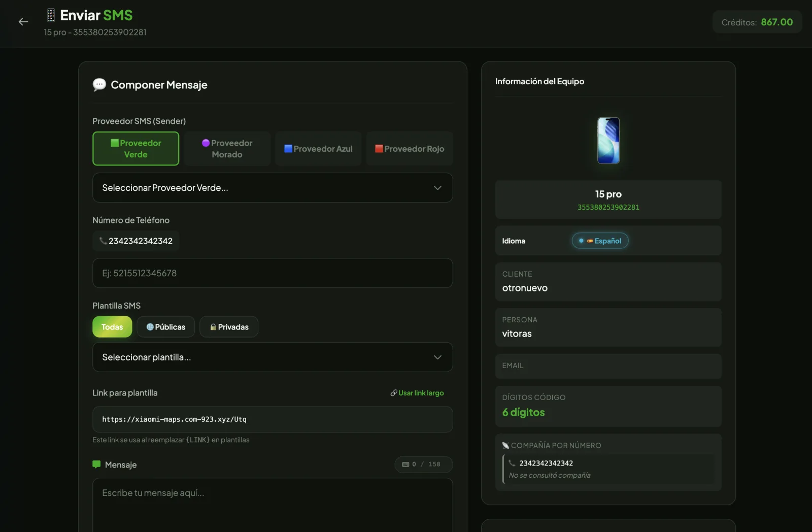Viewport: 812px width, 532px height.
Task: Switch to Privadas templates tab
Action: coord(229,327)
